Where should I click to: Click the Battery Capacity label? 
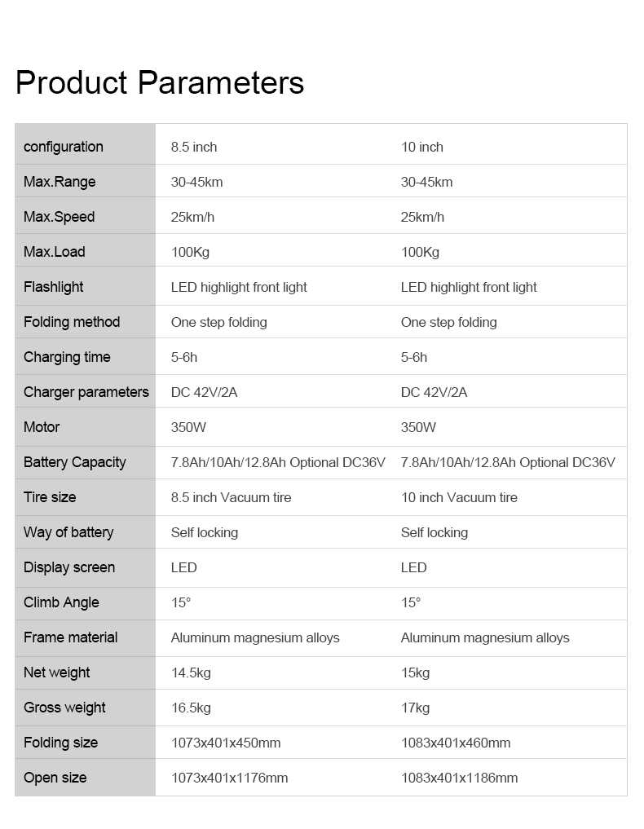pyautogui.click(x=75, y=462)
